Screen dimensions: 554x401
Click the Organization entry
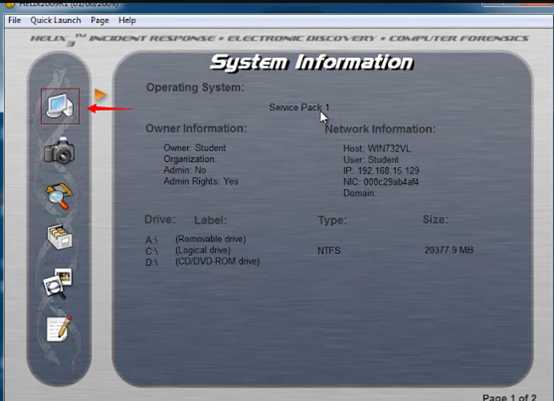click(189, 159)
